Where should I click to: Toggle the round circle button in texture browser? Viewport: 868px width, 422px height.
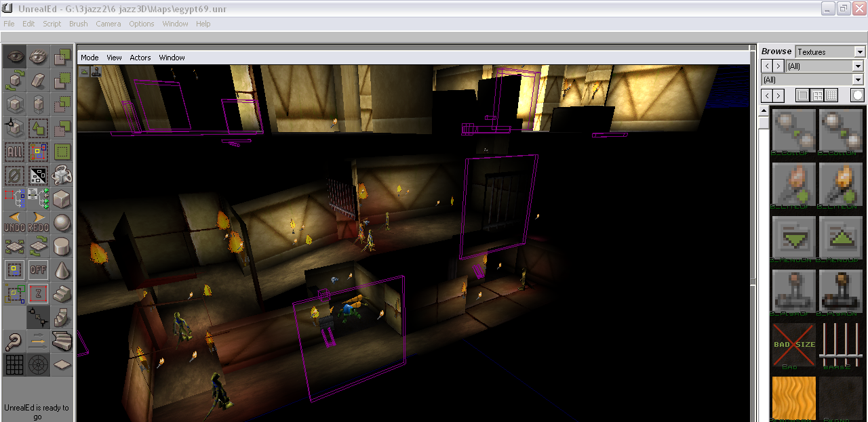[x=858, y=96]
